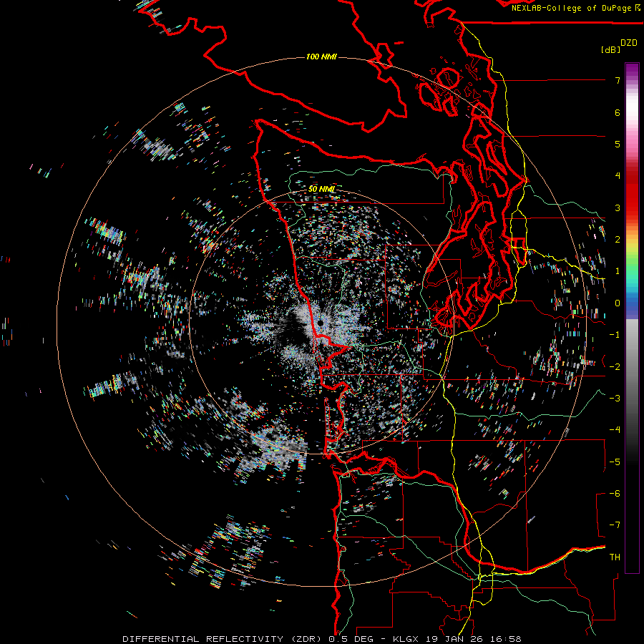Click the DIFFERENTIAL REFLECTIVITY caption
Screen dimensions: 644x644
[x=321, y=639]
